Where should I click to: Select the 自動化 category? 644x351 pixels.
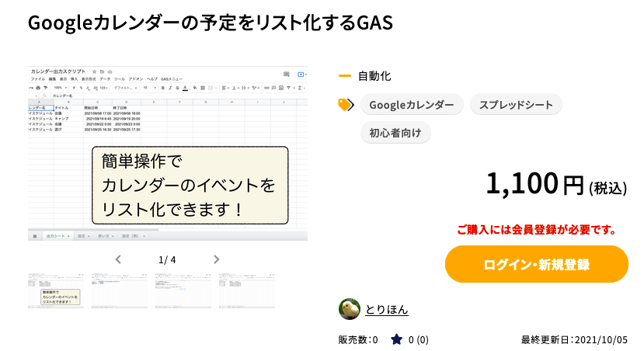(x=374, y=76)
